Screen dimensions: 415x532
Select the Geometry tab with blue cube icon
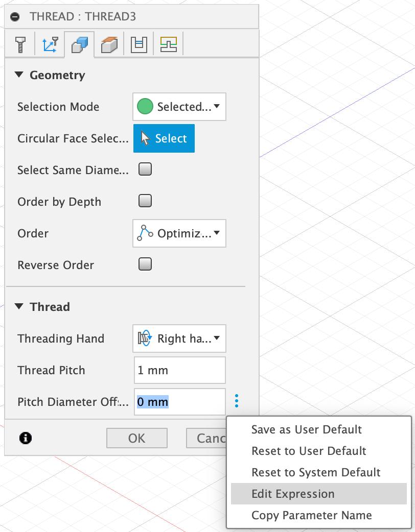point(79,44)
